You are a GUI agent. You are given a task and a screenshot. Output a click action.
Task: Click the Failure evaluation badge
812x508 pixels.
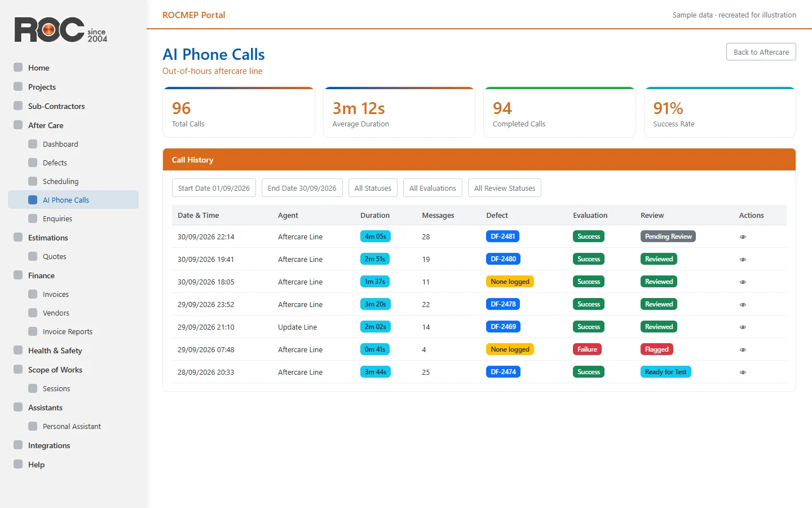point(587,349)
